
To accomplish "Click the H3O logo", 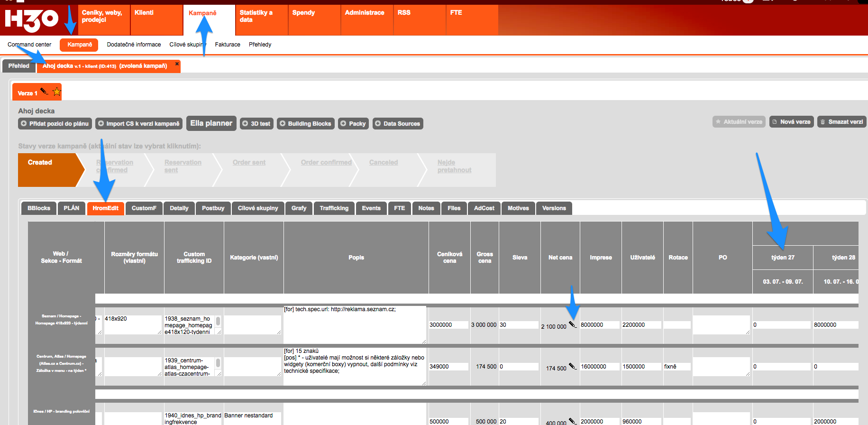I will [x=31, y=20].
